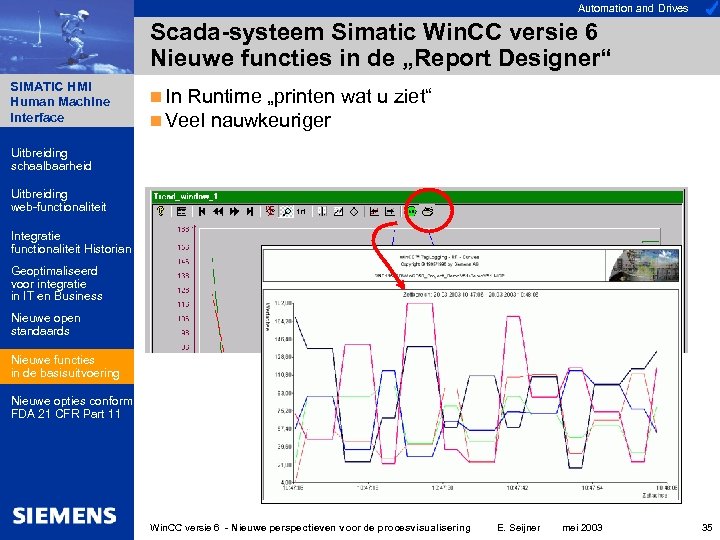Open 'Geoptimaliseerd voor integratie in IT en Business'
720x540 pixels.
coord(56,283)
